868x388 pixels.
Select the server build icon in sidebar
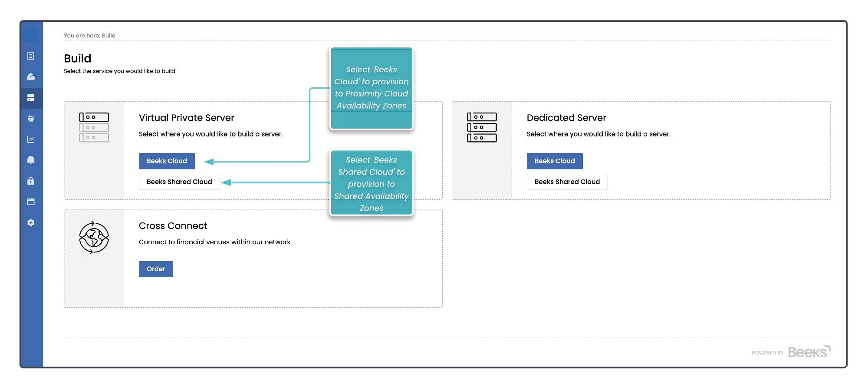pyautogui.click(x=31, y=98)
